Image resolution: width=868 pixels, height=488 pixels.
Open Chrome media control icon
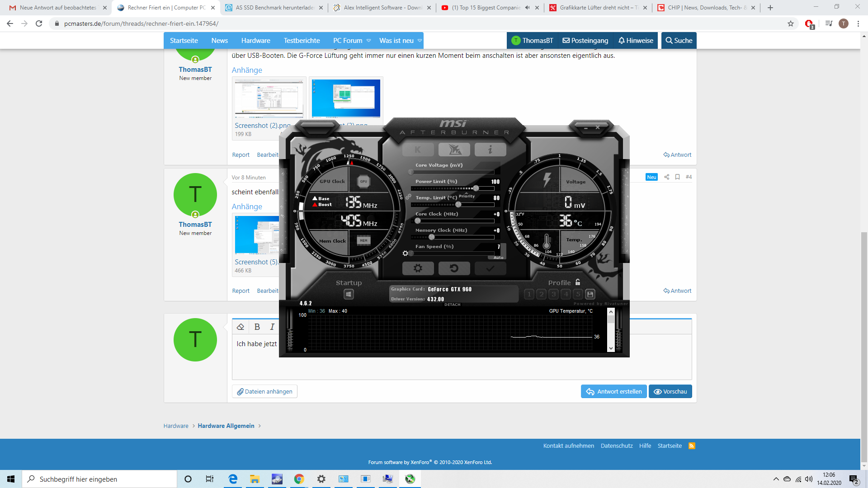tap(829, 23)
